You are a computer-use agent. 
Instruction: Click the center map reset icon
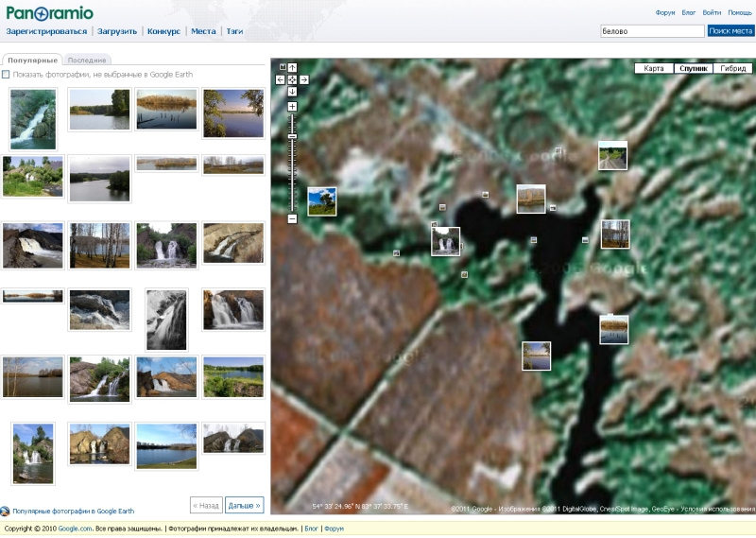[x=292, y=80]
